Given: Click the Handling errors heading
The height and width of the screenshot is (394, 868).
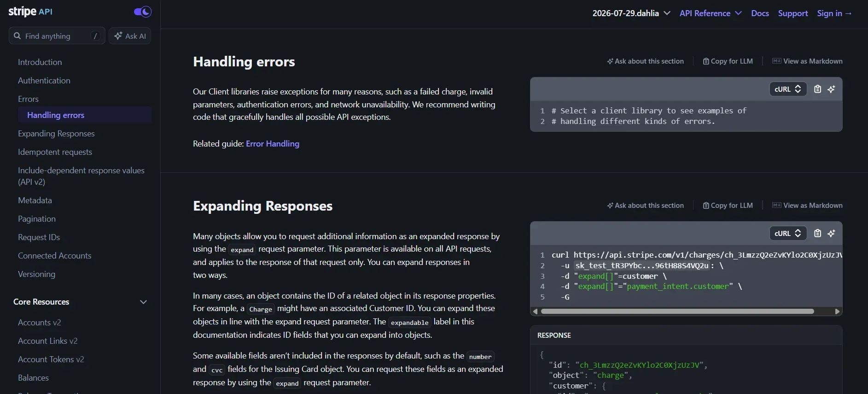Looking at the screenshot, I should 244,62.
